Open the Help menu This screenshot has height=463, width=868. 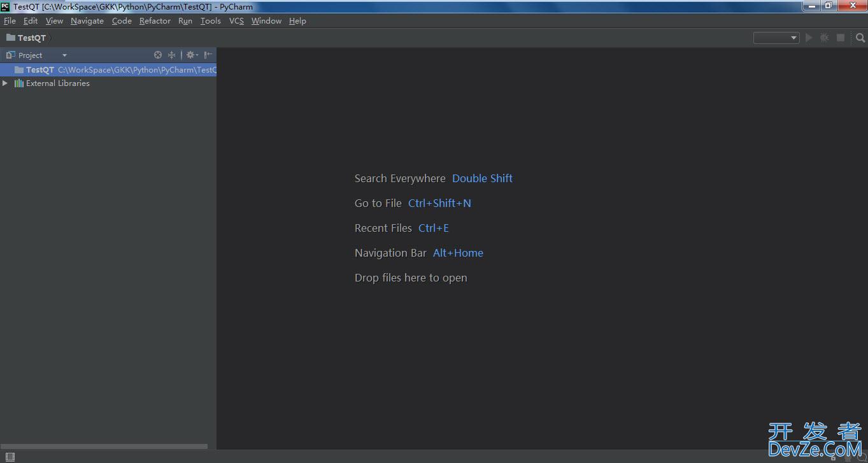[297, 21]
